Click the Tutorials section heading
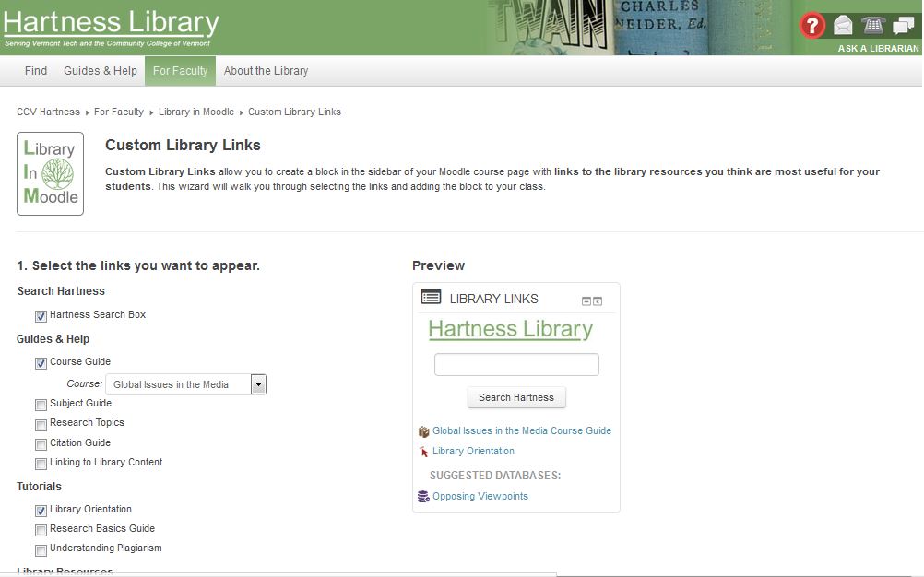 39,487
